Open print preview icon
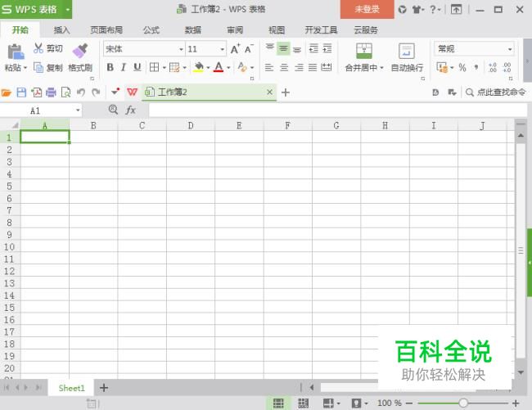The image size is (532, 410). coord(65,92)
